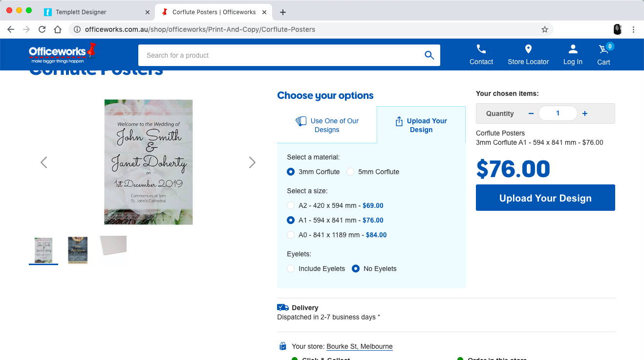
Task: Click the 'Your chosen items:' label
Action: 507,93
